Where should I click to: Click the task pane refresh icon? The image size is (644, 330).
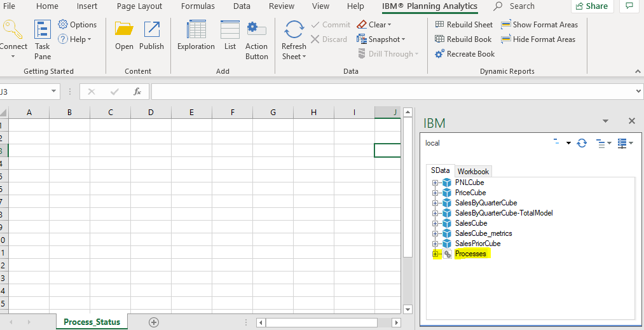point(582,143)
